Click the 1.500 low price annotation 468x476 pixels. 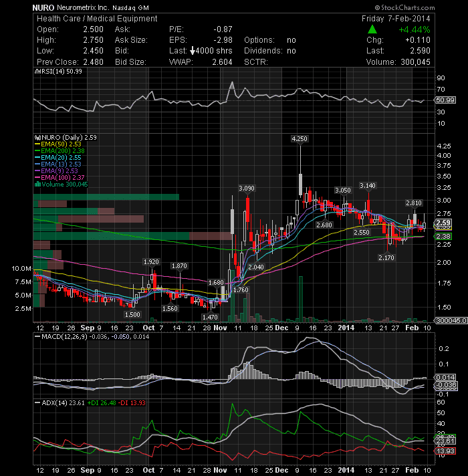tap(132, 314)
